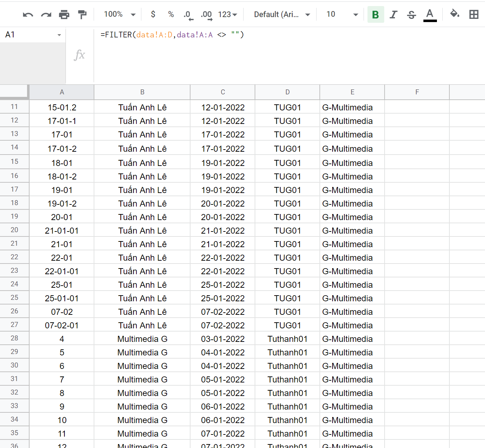Screen dimensions: 485x448
Task: Increase decimal places icon
Action: 206,15
